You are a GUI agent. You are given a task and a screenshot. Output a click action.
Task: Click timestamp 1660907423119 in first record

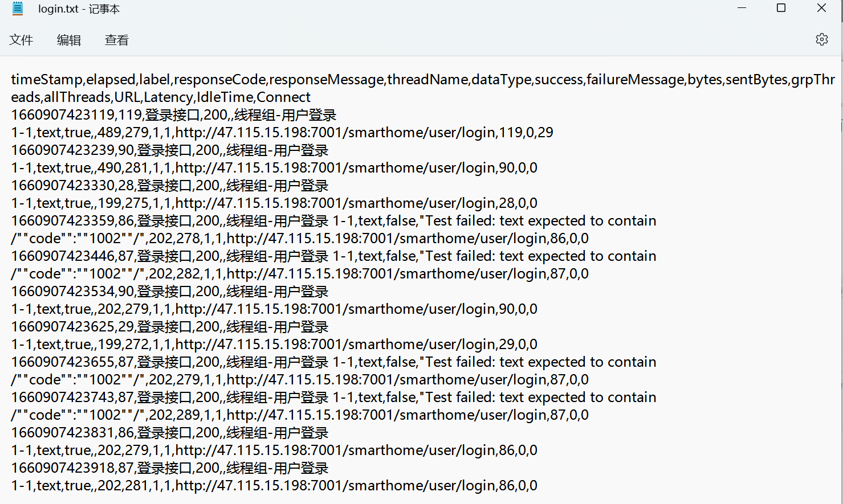(x=63, y=115)
